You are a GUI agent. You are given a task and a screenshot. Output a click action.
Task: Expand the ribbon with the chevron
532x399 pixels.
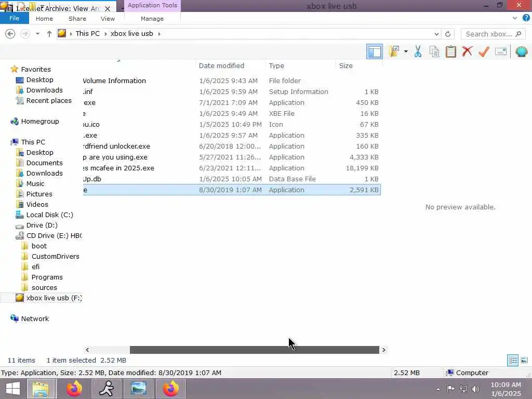pos(515,18)
